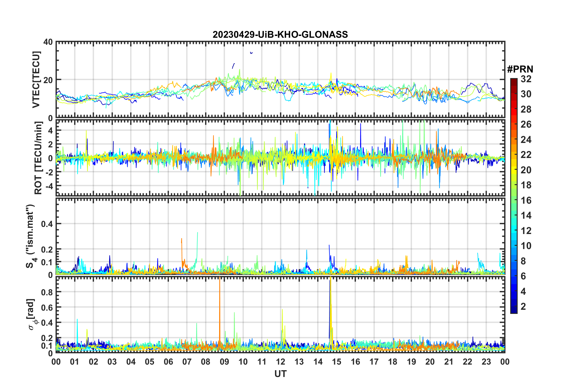Viewport: 561px width, 392px height.
Task: Click the UT x-axis label
Action: tap(280, 374)
